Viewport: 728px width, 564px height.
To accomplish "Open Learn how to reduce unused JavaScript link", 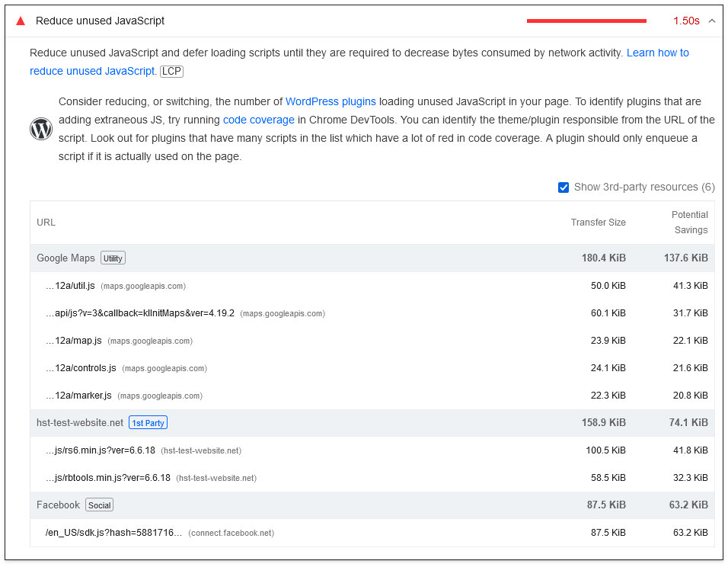I will click(359, 62).
